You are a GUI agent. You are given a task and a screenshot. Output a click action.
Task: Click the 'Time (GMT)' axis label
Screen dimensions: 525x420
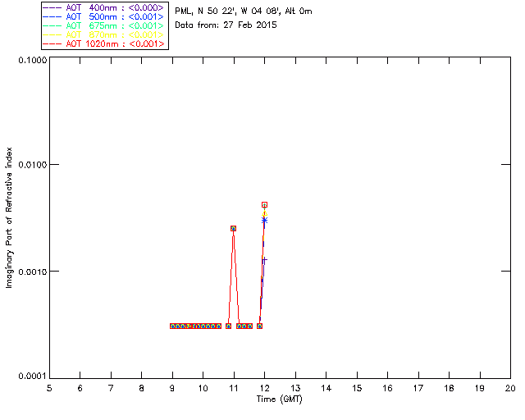click(x=279, y=399)
